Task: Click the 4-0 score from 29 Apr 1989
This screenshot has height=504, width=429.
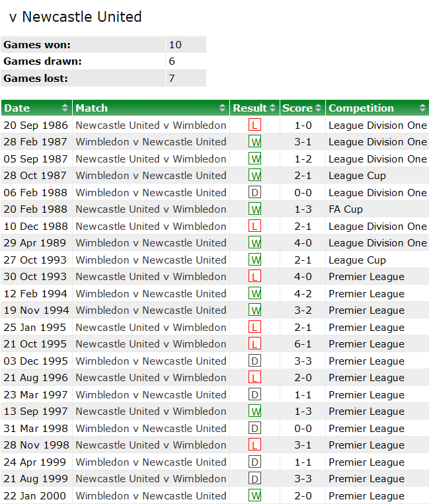Action: 303,243
